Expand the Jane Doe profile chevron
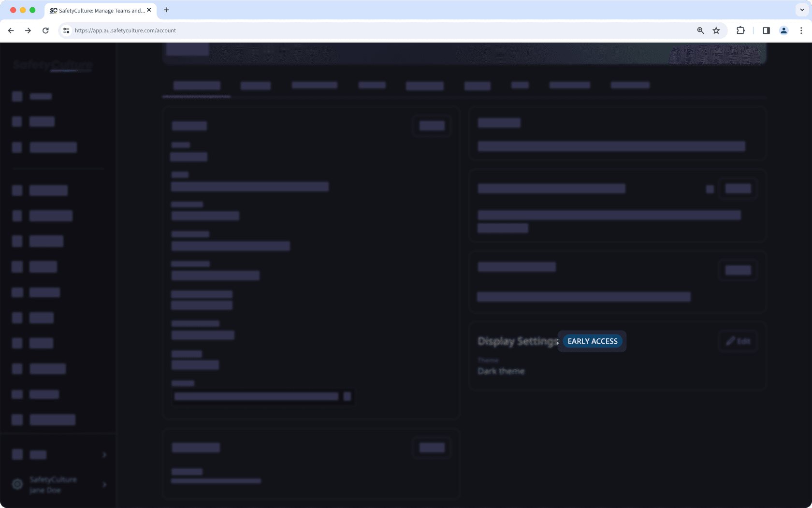This screenshot has width=812, height=508. pyautogui.click(x=103, y=484)
